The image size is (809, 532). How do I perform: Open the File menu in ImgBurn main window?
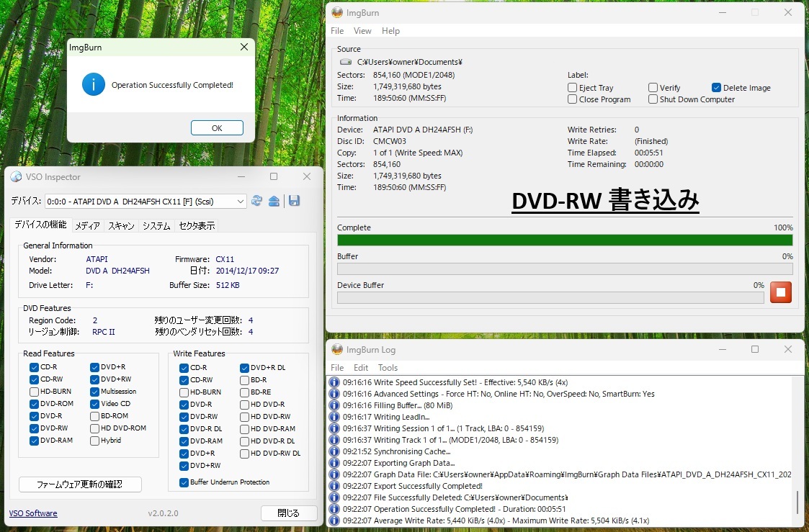pos(337,31)
